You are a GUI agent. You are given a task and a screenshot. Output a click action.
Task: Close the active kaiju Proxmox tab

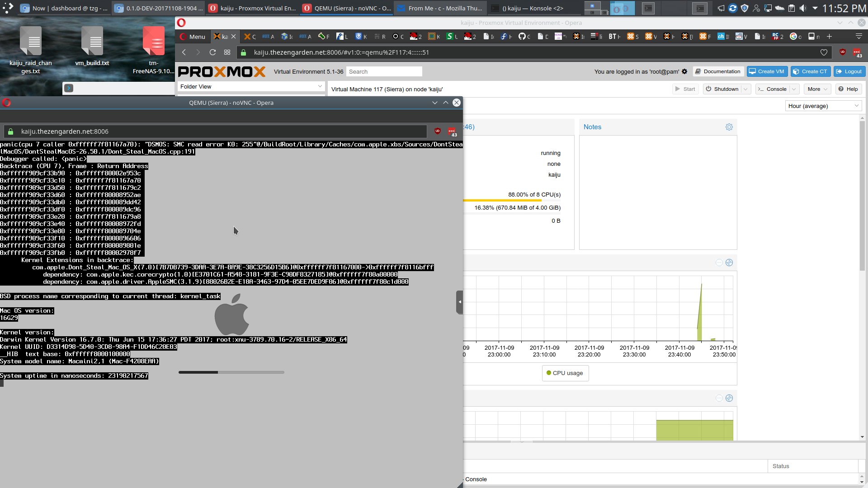[x=233, y=37]
